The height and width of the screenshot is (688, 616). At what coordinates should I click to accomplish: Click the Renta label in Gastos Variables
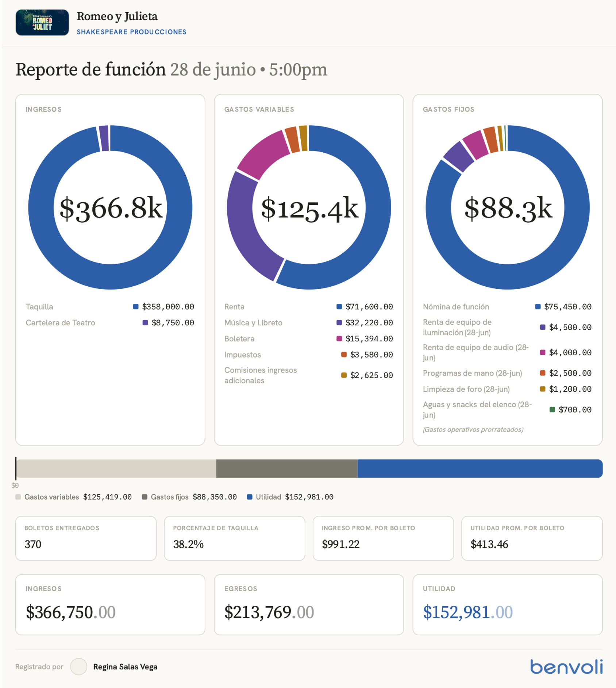234,307
